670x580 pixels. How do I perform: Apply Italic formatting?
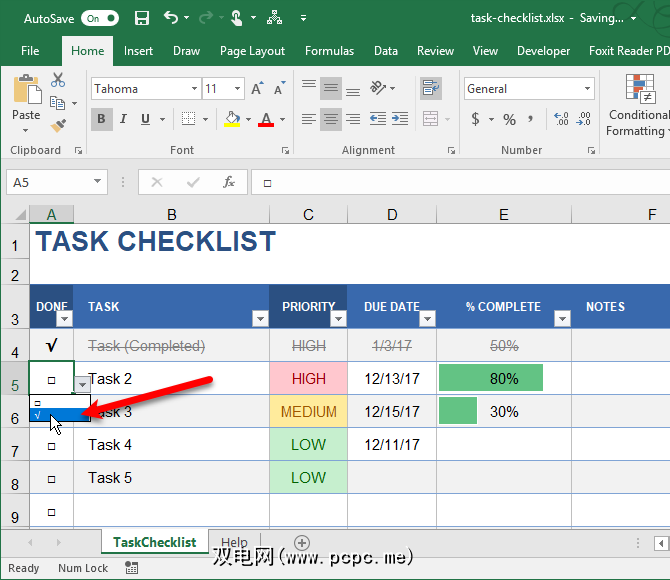[124, 119]
